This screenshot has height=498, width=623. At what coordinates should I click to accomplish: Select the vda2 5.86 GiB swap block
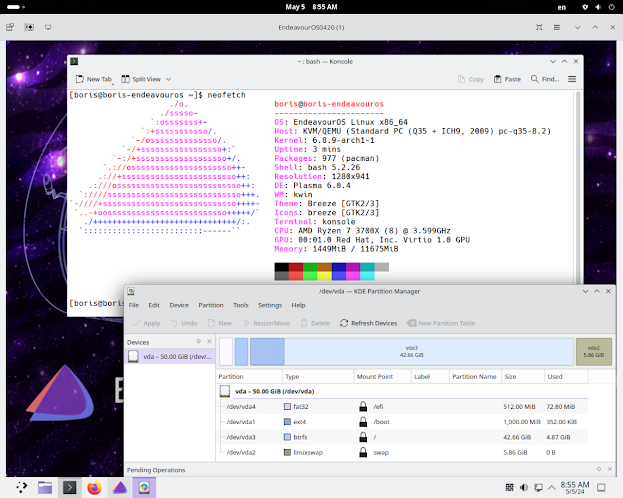point(594,352)
